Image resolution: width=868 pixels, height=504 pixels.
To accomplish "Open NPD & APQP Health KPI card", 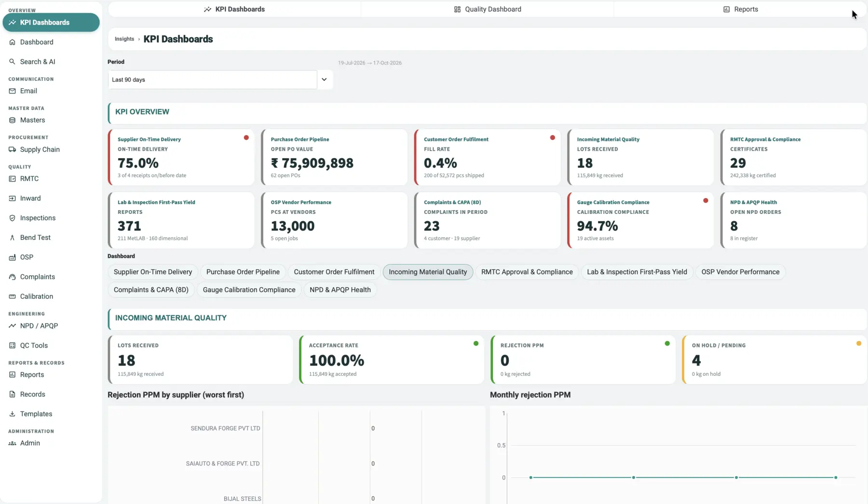I will tap(794, 220).
